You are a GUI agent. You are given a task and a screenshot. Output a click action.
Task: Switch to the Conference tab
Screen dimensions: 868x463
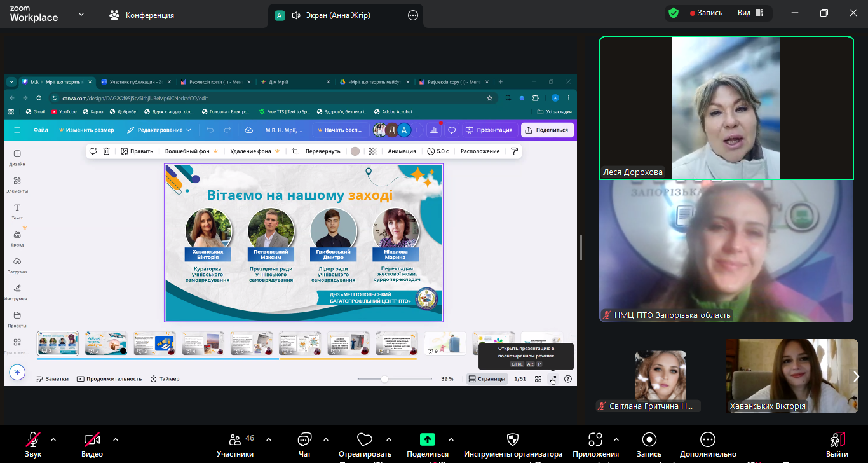pyautogui.click(x=142, y=15)
